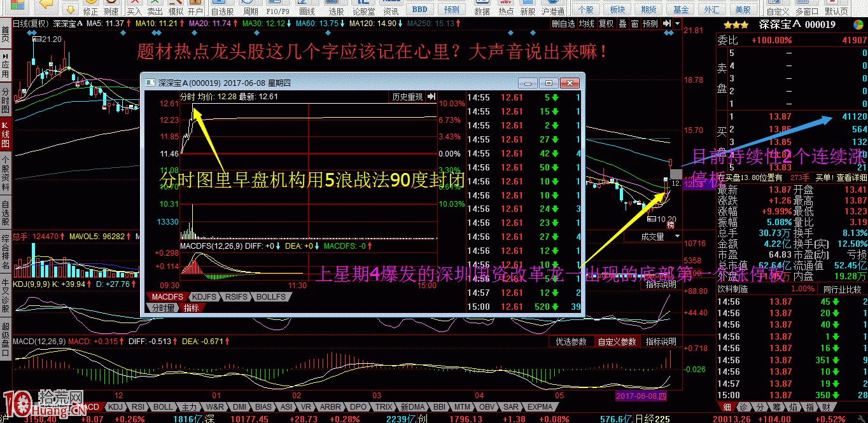Viewport: 868px width, 423px height.
Task: Toggle the 叠 overlay option
Action: click(x=623, y=24)
